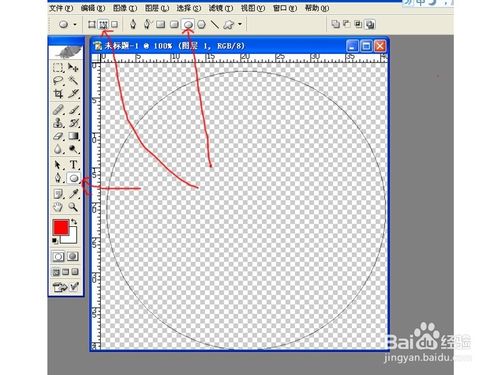This screenshot has height=375, width=500.
Task: Open the 帮助(H) menu
Action: coord(317,8)
